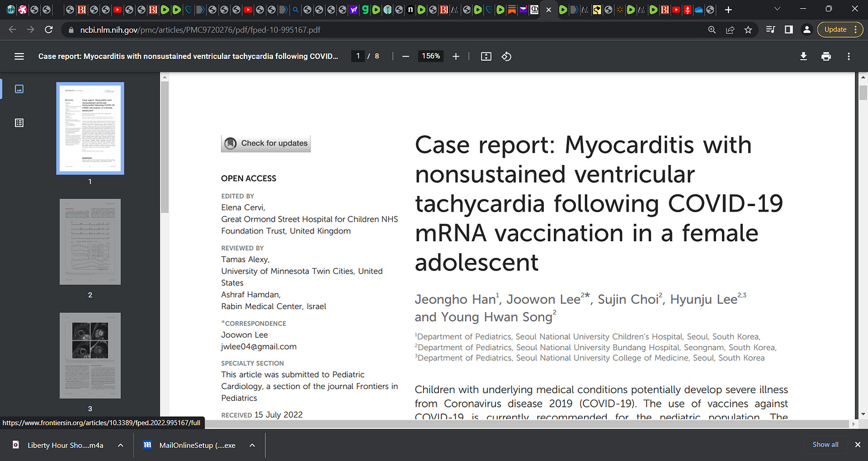Click the Fit to page icon
Image resolution: width=868 pixels, height=461 pixels.
[486, 56]
